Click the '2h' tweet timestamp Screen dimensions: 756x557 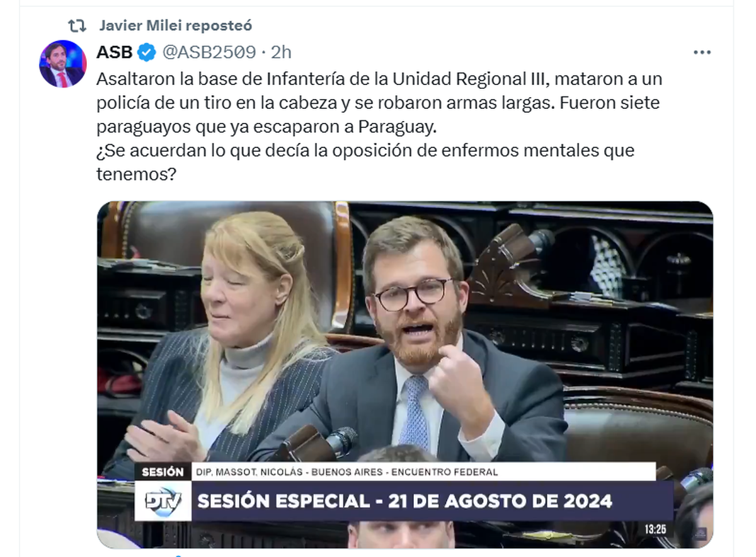click(x=281, y=52)
